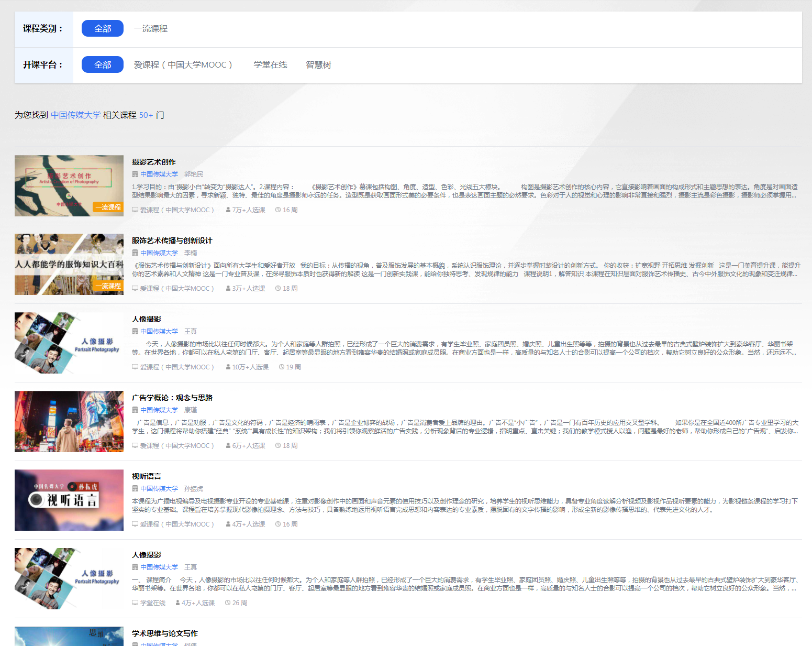Click the enrollment person icon next to 7万+人选课
This screenshot has width=812, height=646.
click(228, 210)
